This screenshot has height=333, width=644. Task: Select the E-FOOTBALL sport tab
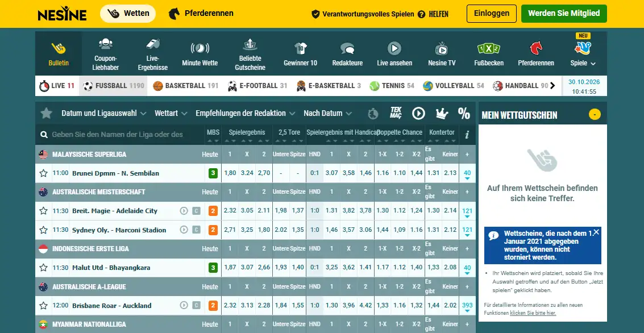pyautogui.click(x=257, y=86)
